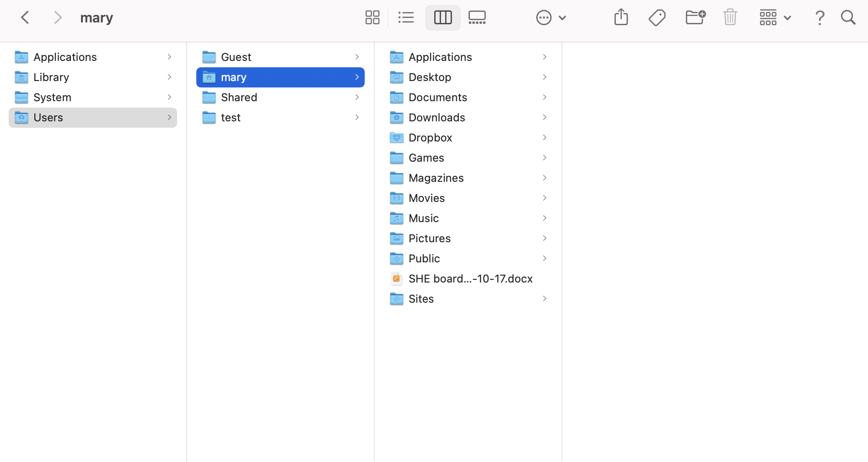Select the SHE board docx file icon

tap(397, 278)
